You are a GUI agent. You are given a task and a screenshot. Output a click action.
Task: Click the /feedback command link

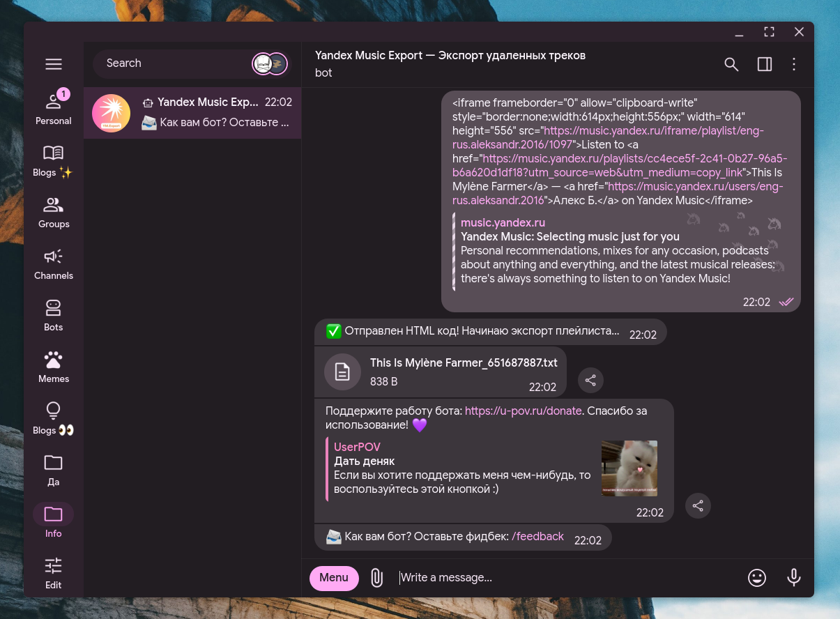click(537, 536)
